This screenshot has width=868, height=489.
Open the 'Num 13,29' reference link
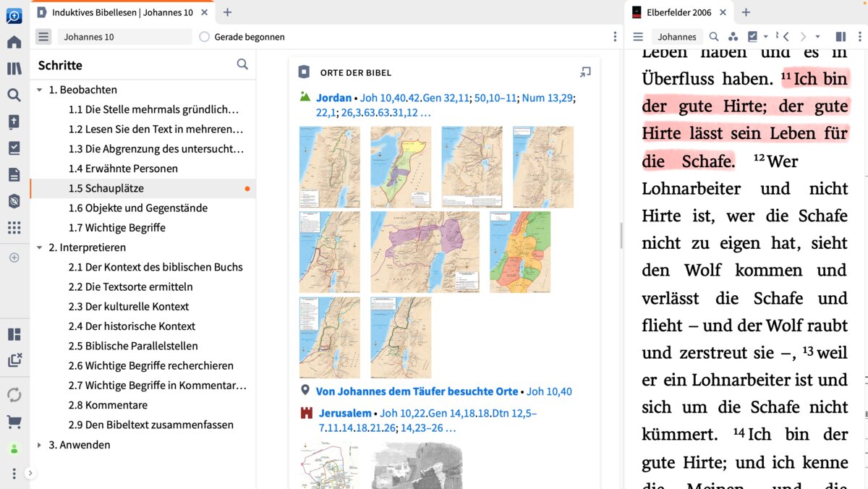pyautogui.click(x=548, y=98)
